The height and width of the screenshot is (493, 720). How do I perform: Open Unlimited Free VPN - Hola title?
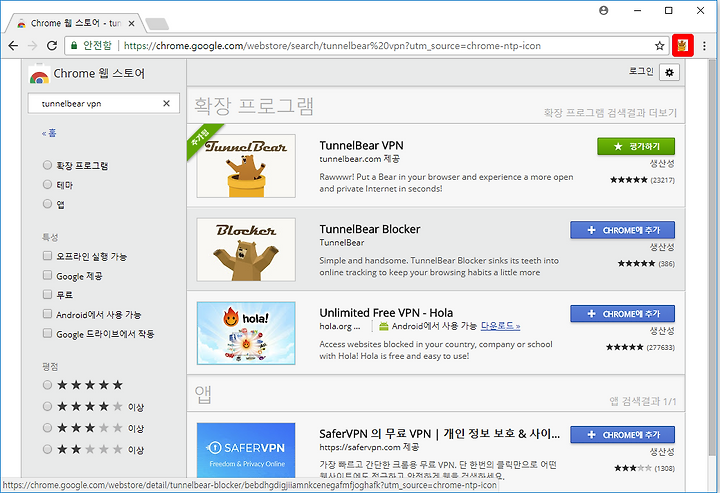pyautogui.click(x=386, y=313)
